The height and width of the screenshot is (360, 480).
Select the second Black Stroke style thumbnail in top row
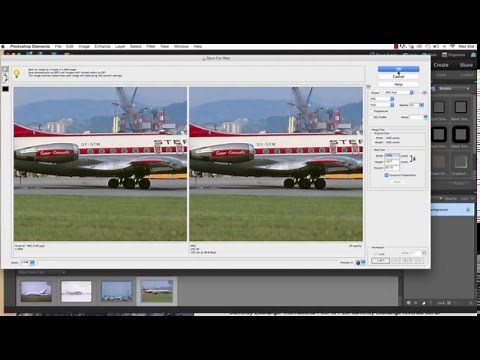461,107
